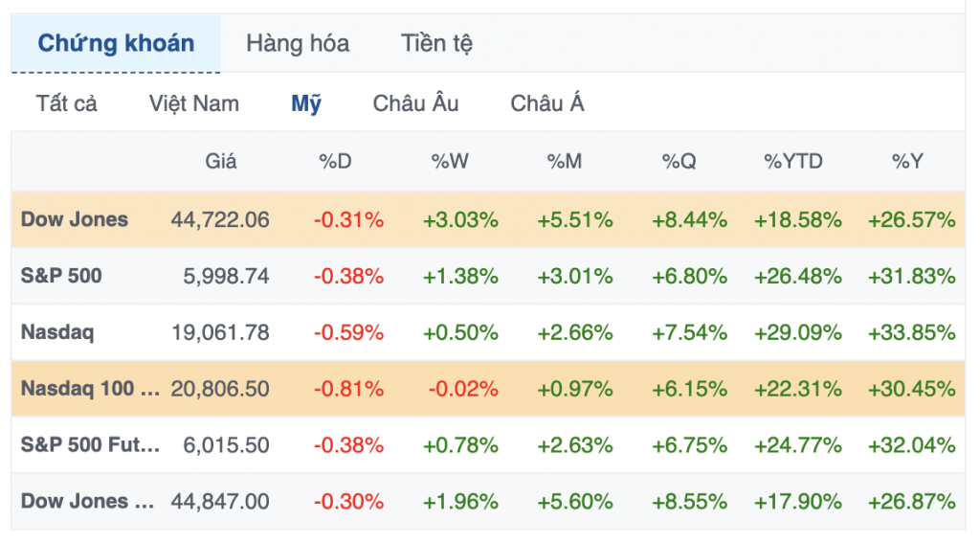View Châu Á markets
The height and width of the screenshot is (543, 980).
point(547,103)
